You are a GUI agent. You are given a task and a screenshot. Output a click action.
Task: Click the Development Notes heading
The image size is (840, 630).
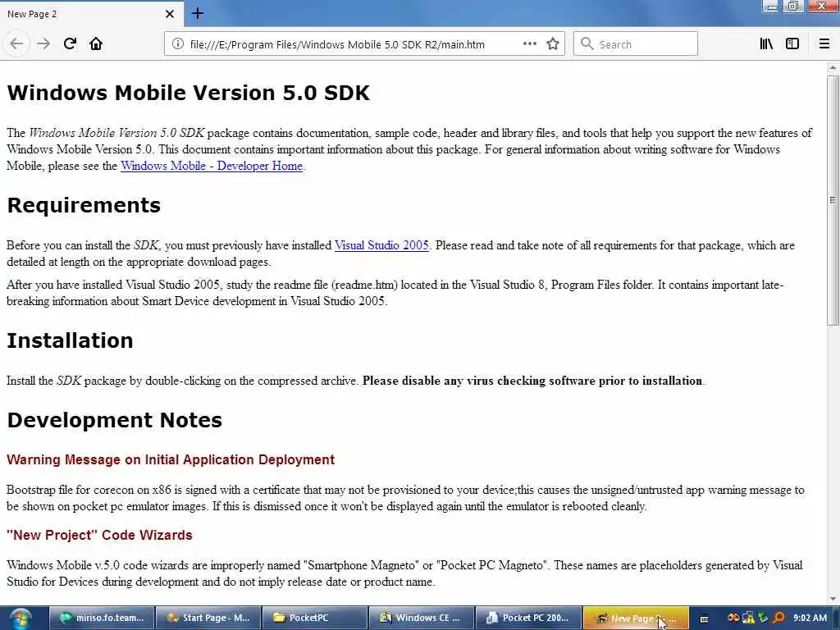pyautogui.click(x=114, y=420)
